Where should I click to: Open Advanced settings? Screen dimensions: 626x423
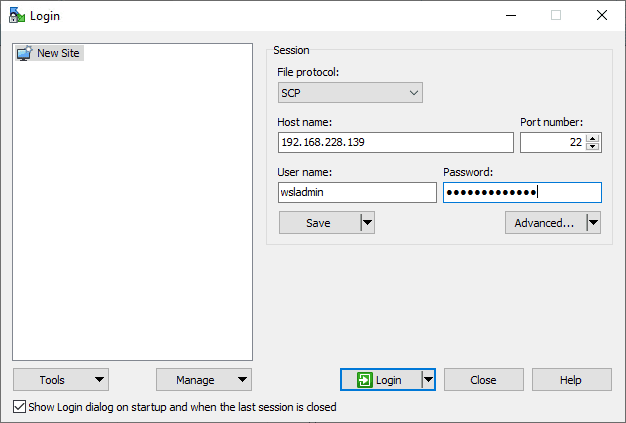[x=545, y=223]
